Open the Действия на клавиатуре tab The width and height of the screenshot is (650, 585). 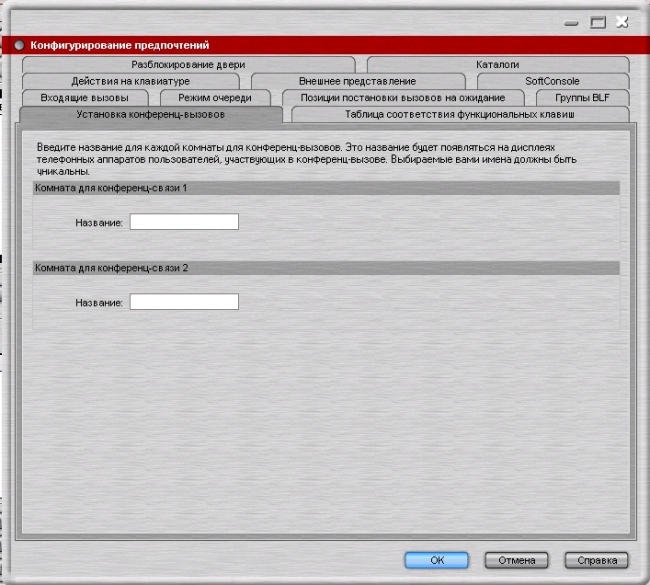(x=131, y=81)
